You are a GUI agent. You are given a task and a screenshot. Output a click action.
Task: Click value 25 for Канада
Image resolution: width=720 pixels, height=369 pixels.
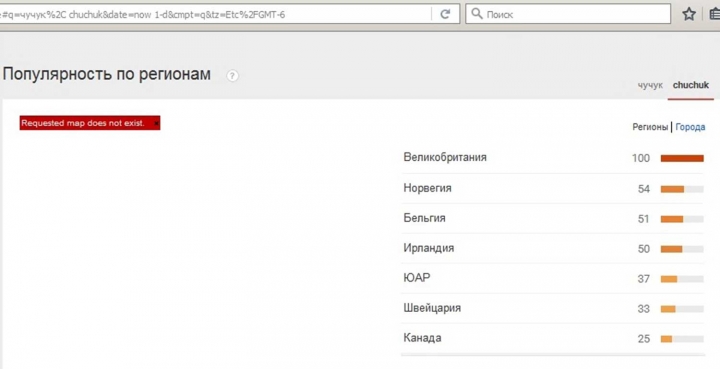[x=644, y=339]
